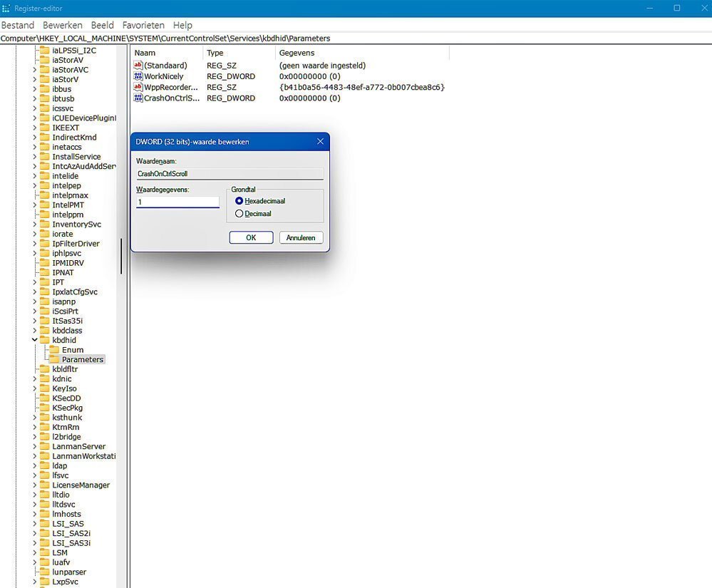712x588 pixels.
Task: Select the Hexadecimaal radio button
Action: click(x=239, y=201)
